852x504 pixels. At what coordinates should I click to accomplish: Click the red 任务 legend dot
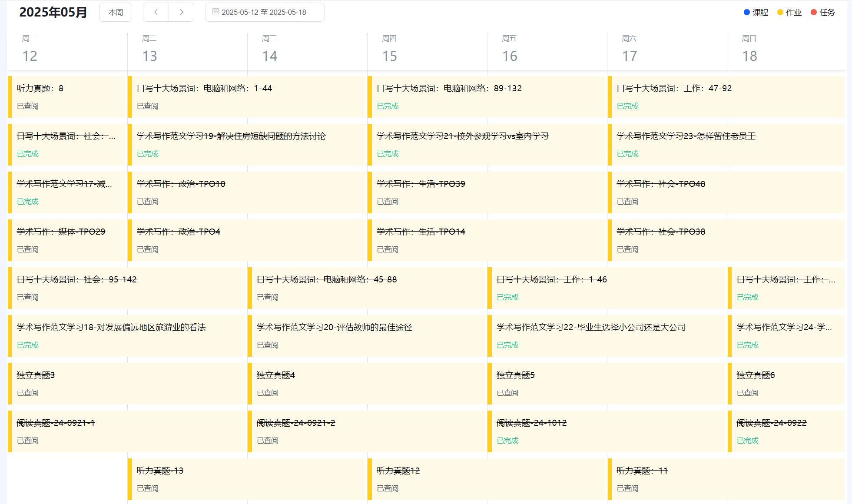813,12
